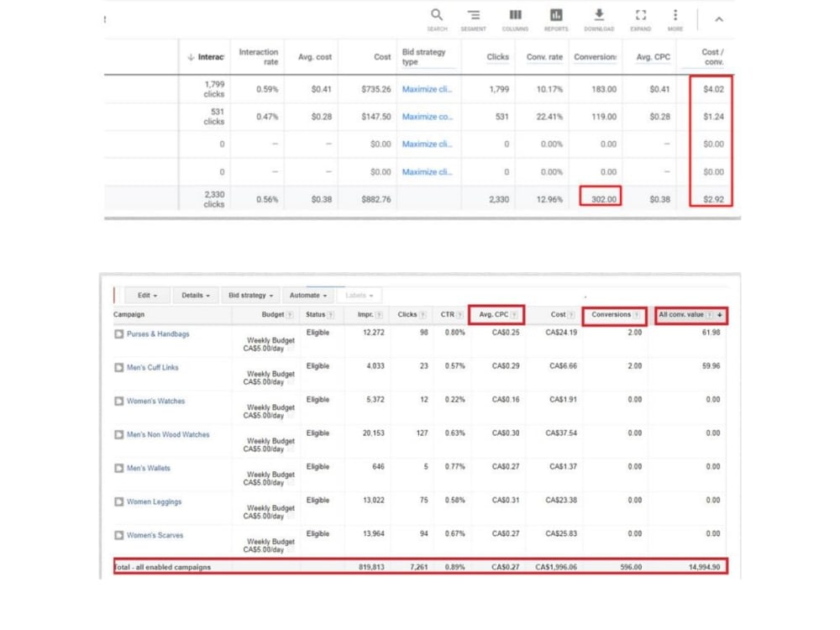This screenshot has width=840, height=630.
Task: Click sort arrow on All conv. value
Action: coord(720,315)
